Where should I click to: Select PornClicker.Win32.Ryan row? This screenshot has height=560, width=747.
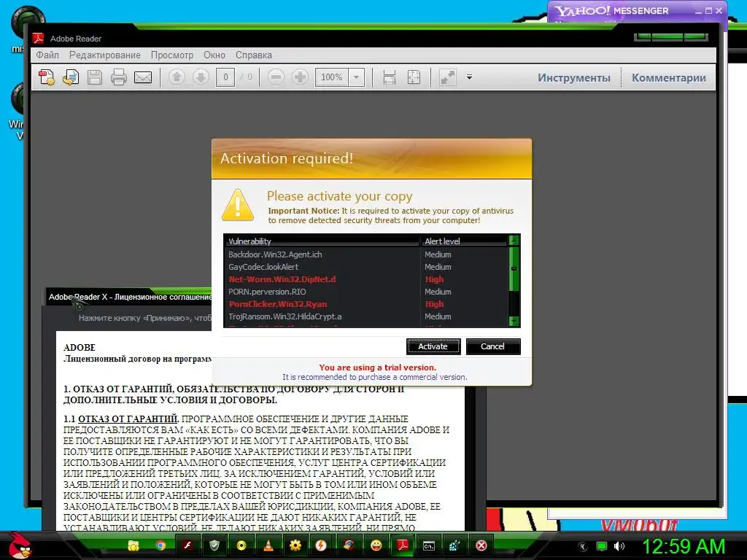[366, 304]
